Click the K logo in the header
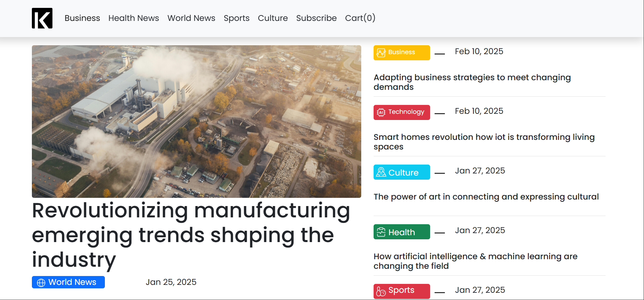This screenshot has height=300, width=644. click(42, 18)
